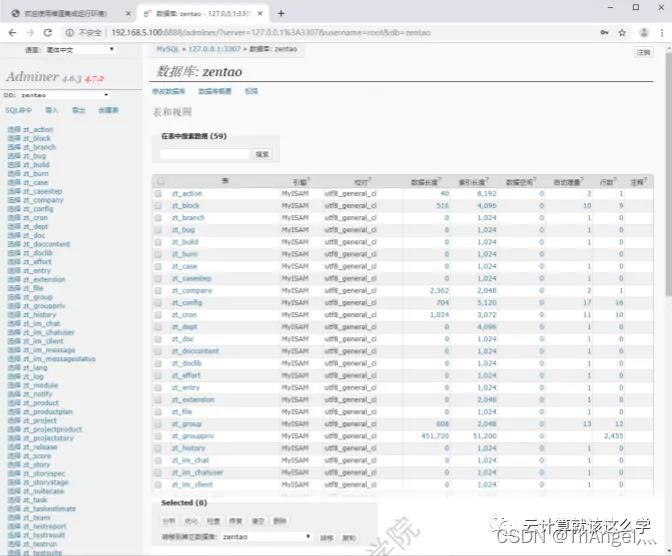The width and height of the screenshot is (672, 556).
Task: Click the Optimize button under Selected
Action: [191, 521]
